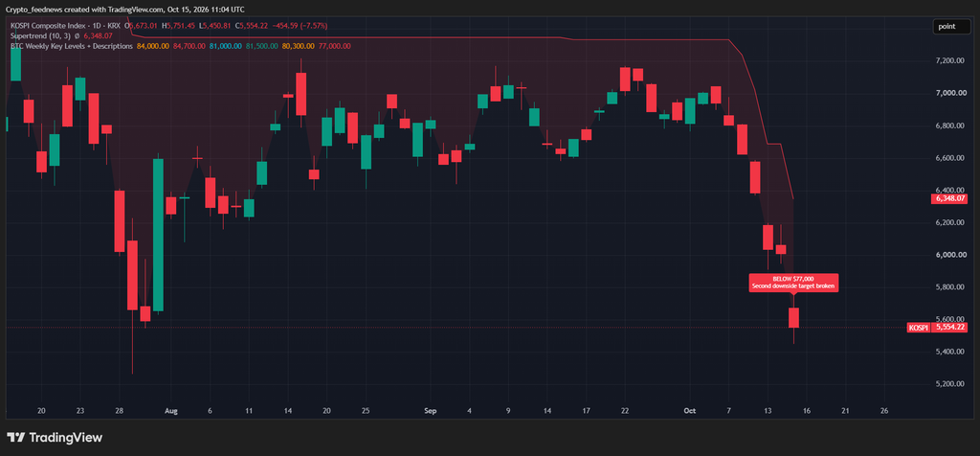The image size is (980, 456).
Task: Click the '17' date on time axis
Action: click(586, 411)
